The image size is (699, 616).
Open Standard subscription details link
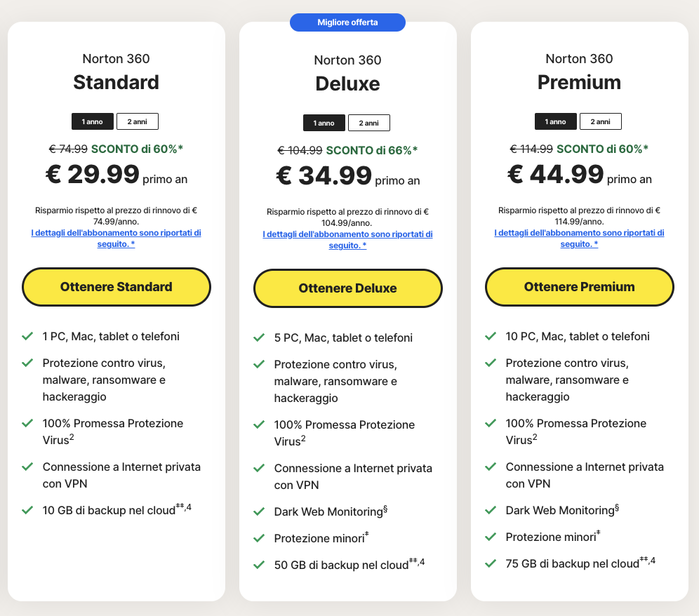tap(116, 238)
